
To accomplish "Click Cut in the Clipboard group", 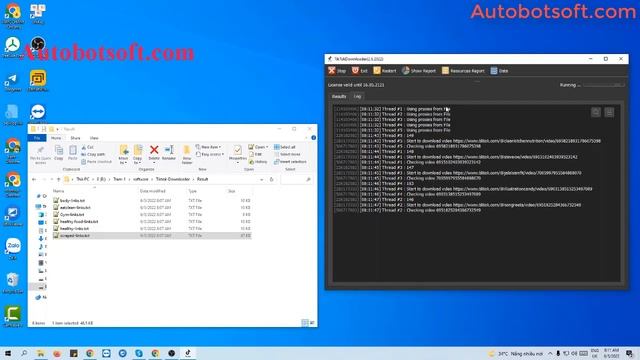I will coord(88,147).
